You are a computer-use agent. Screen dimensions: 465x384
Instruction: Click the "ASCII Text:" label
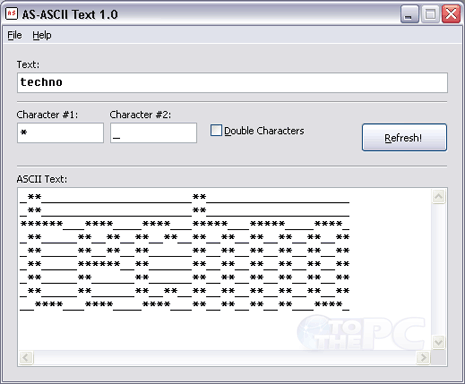pyautogui.click(x=42, y=179)
